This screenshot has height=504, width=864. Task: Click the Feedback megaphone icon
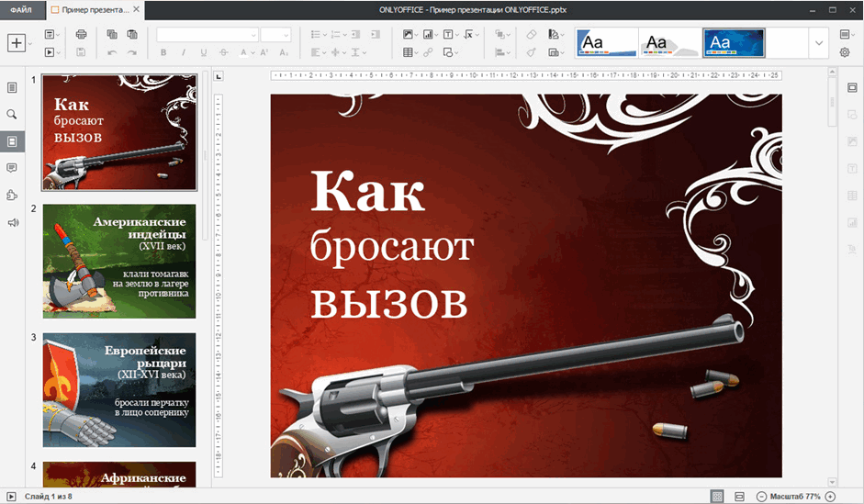12,222
